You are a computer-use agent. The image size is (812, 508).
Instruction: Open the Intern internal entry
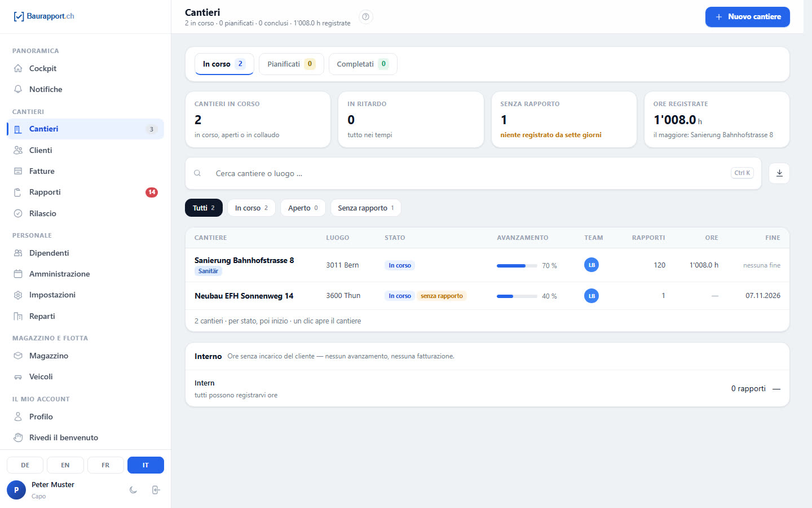(x=487, y=388)
